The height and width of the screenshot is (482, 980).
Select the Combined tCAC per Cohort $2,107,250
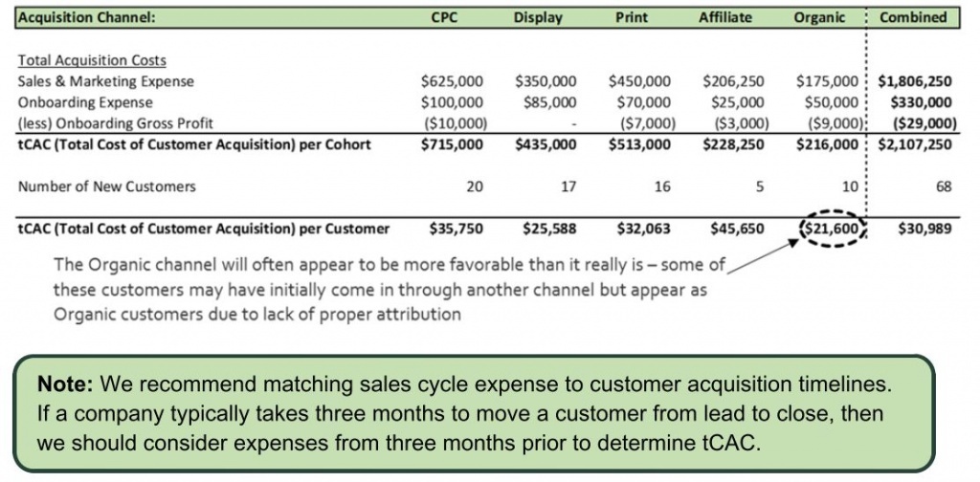click(x=915, y=144)
